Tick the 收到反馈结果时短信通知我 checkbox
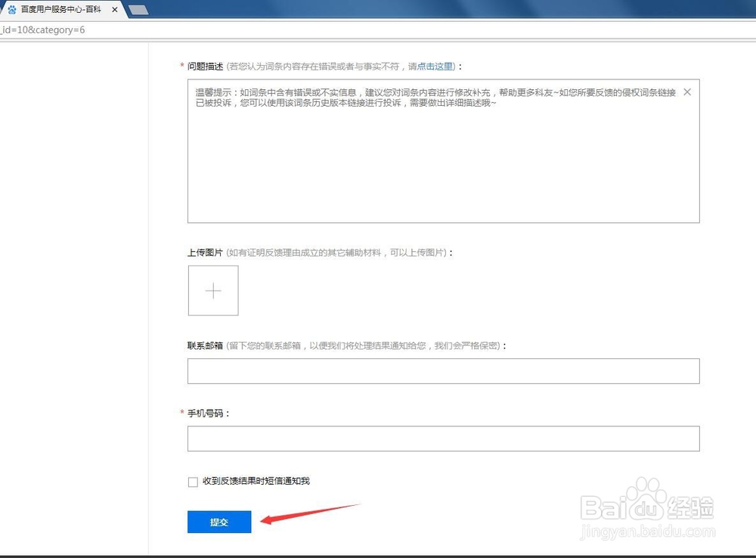 pos(193,482)
